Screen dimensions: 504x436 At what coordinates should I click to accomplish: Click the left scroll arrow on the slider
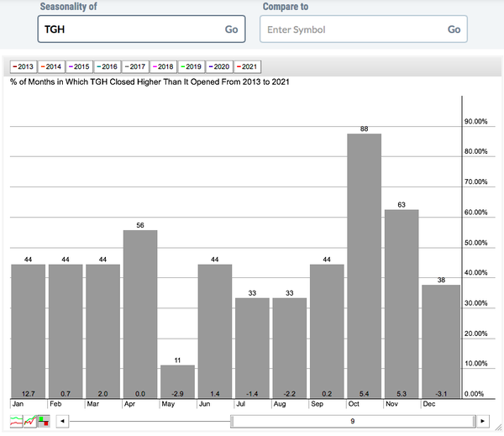[64, 421]
